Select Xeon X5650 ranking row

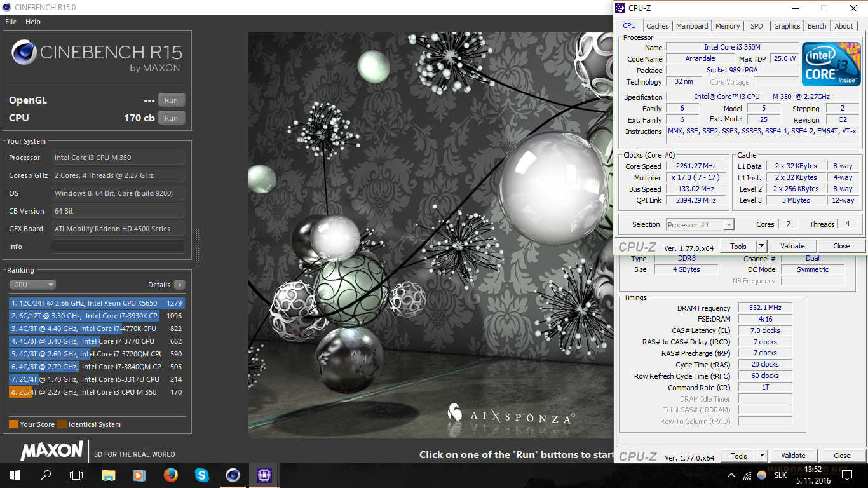pos(97,303)
